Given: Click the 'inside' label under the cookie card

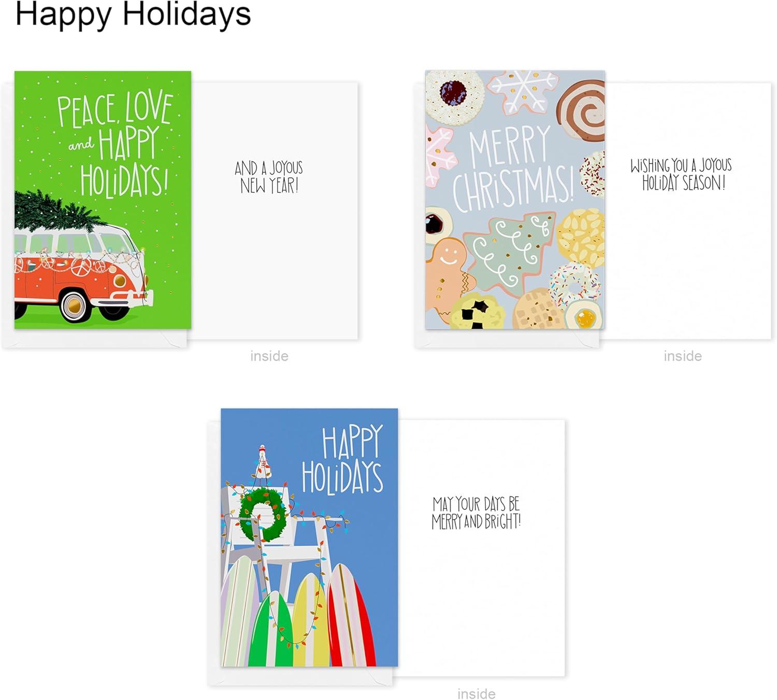Looking at the screenshot, I should pyautogui.click(x=683, y=356).
